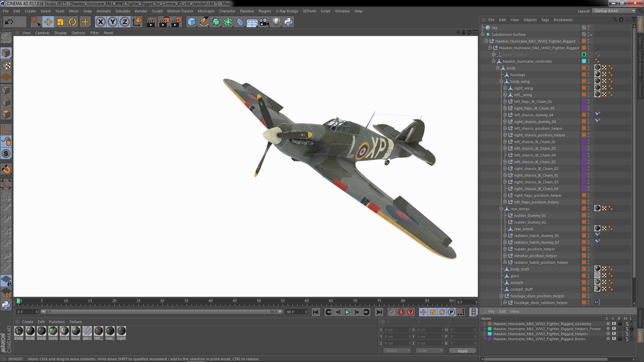Screen dimensions: 644x362
Task: Click orange layer color swatch for Rigged_Geometry
Action: pos(490,324)
